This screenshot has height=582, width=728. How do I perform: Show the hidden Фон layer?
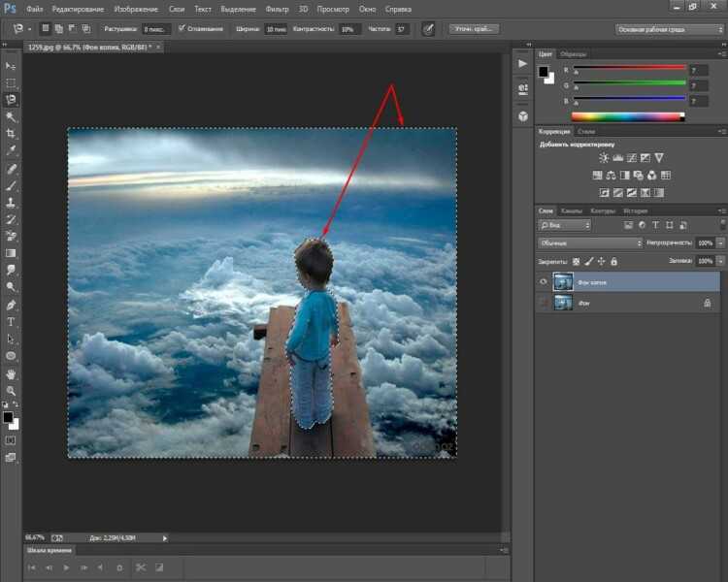click(544, 303)
